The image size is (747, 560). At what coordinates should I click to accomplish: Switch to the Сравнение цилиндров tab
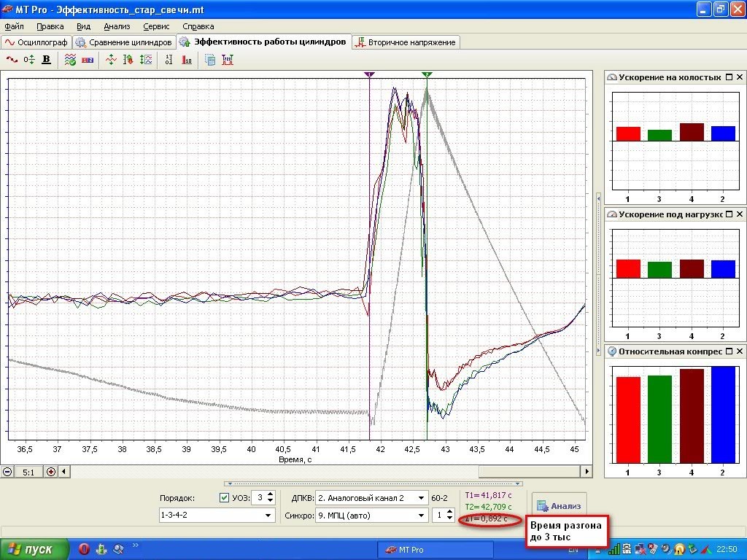(125, 42)
